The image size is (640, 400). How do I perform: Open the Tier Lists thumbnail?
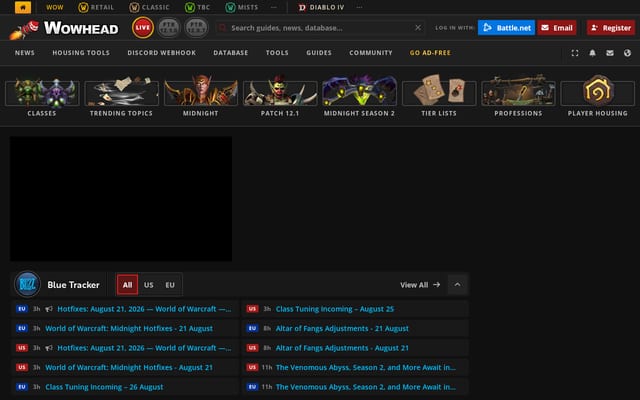click(x=439, y=96)
